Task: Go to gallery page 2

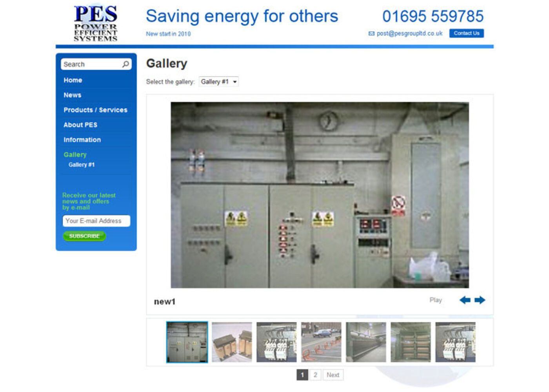Action: tap(315, 375)
